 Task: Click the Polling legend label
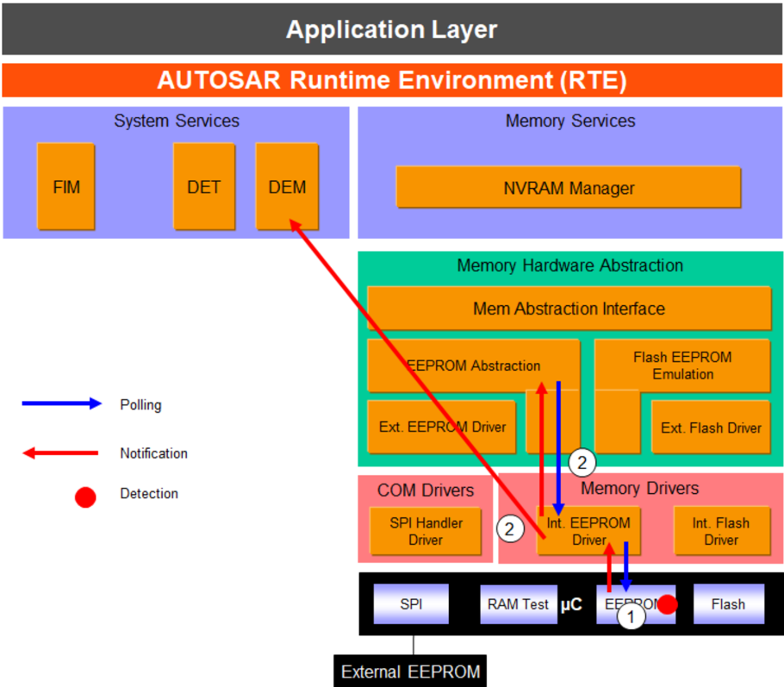coord(140,404)
